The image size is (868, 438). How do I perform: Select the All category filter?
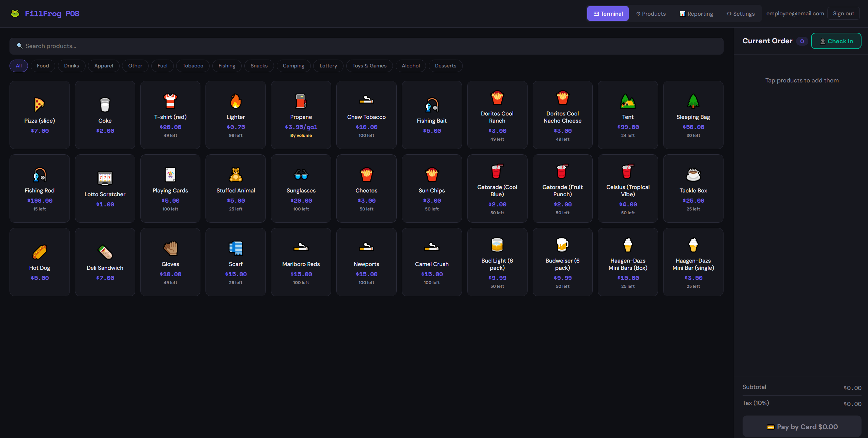[x=19, y=66]
